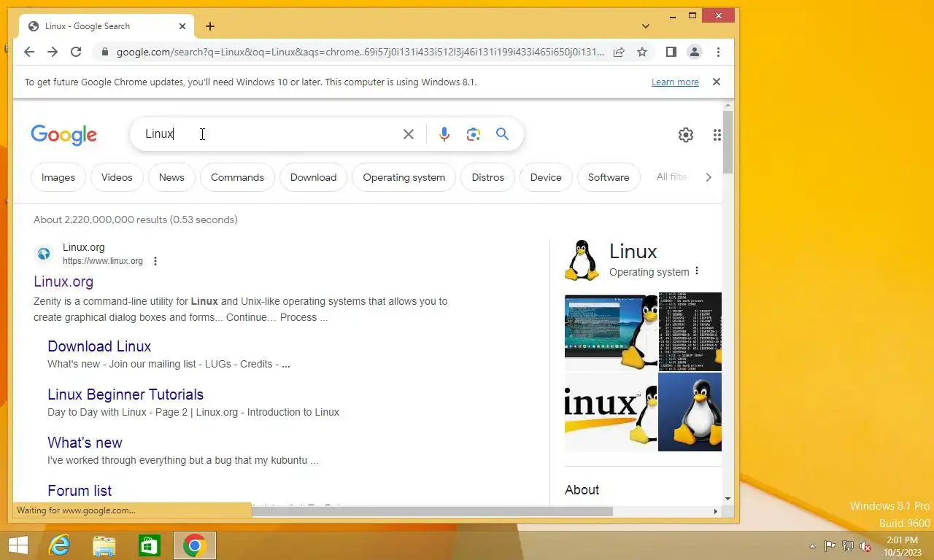This screenshot has height=560, width=934.
Task: Submit the search with the magnifier icon
Action: 502,134
